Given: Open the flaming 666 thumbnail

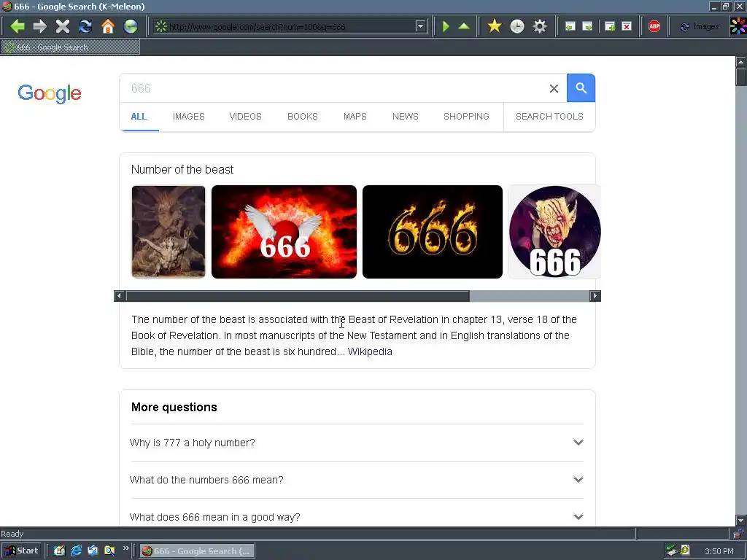Looking at the screenshot, I should 433,232.
